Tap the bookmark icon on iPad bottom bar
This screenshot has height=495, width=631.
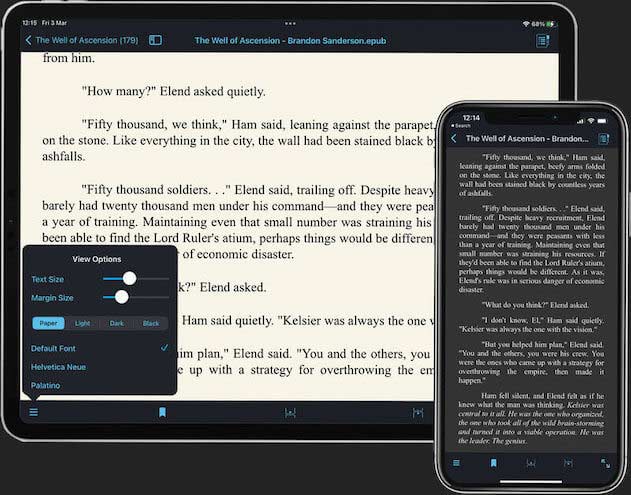[x=162, y=412]
